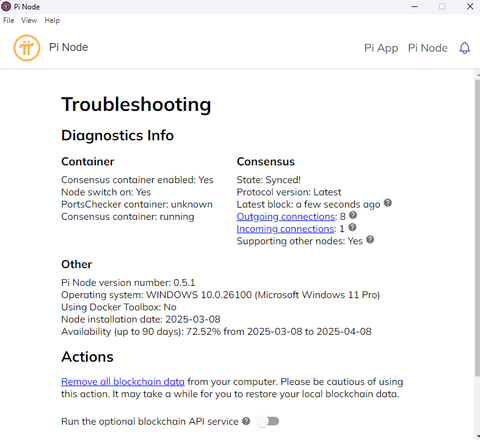
Task: Open the Outgoing connections link
Action: [286, 217]
